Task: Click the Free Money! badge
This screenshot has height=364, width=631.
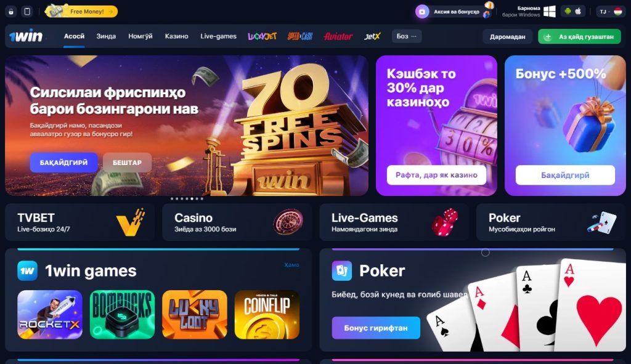Action: coord(82,11)
